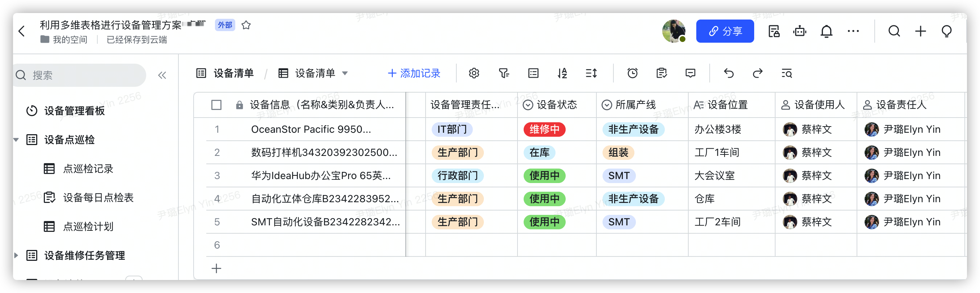Click the row height adjustment icon
Viewport: 980px width, 293px height.
[x=591, y=73]
